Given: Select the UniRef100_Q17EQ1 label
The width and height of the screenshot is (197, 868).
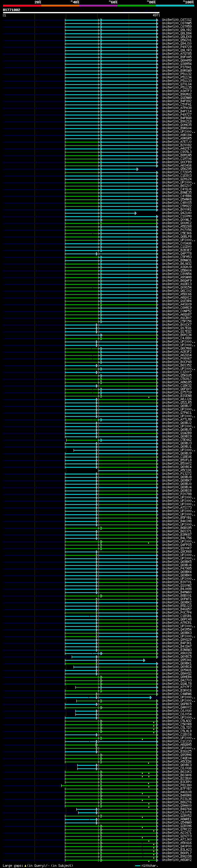Looking at the screenshot, I should (x=177, y=328).
